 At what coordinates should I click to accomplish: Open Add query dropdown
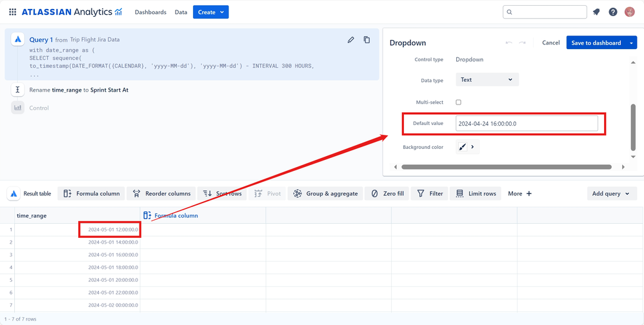pos(612,193)
